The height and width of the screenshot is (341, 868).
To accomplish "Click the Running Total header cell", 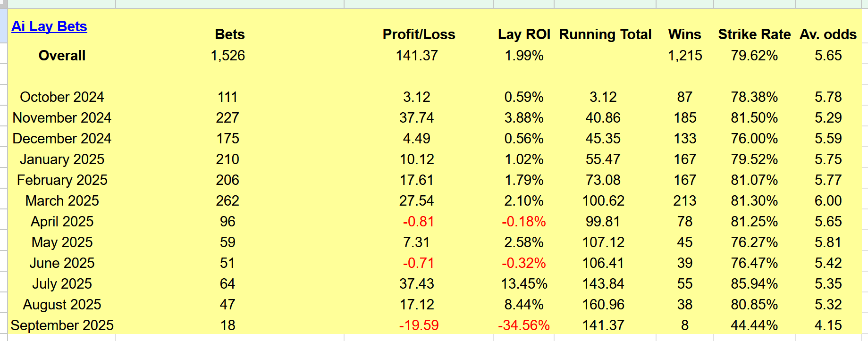I will (605, 34).
